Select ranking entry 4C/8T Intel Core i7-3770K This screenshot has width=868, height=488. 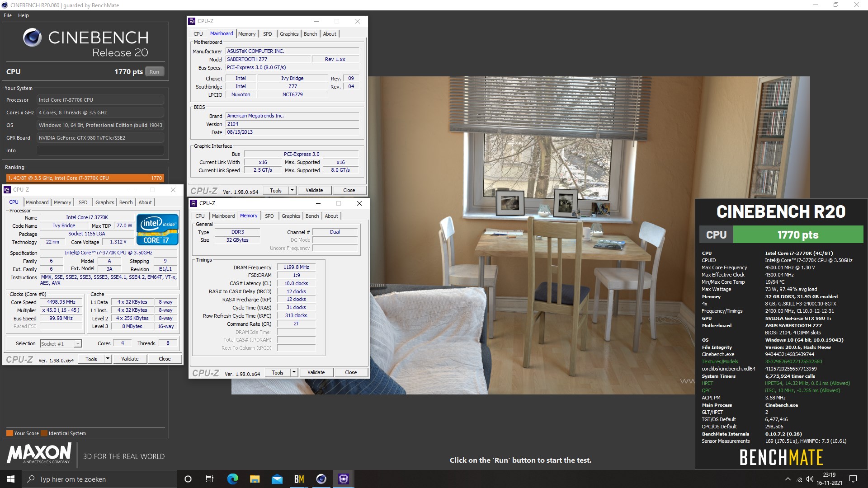coord(85,178)
